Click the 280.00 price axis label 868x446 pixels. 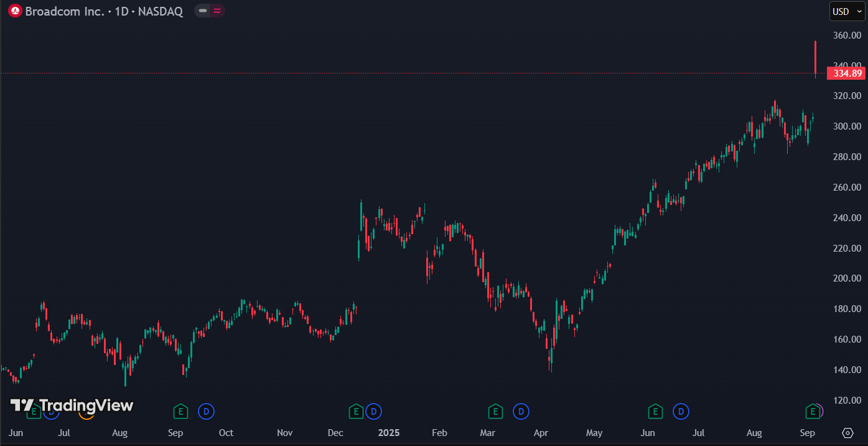[x=847, y=157]
